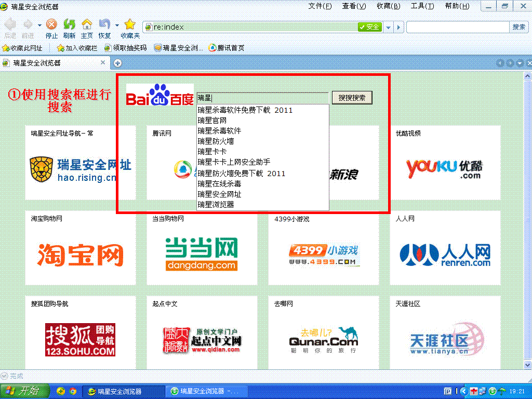The width and height of the screenshot is (532, 399).
Task: Open 腾讯首页 bookmark
Action: pyautogui.click(x=227, y=48)
